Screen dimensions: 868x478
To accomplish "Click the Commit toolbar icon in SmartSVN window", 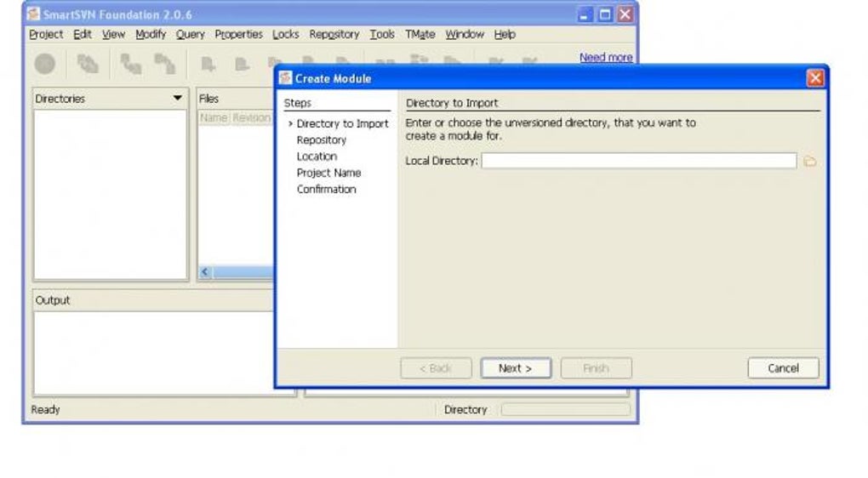I will click(164, 64).
